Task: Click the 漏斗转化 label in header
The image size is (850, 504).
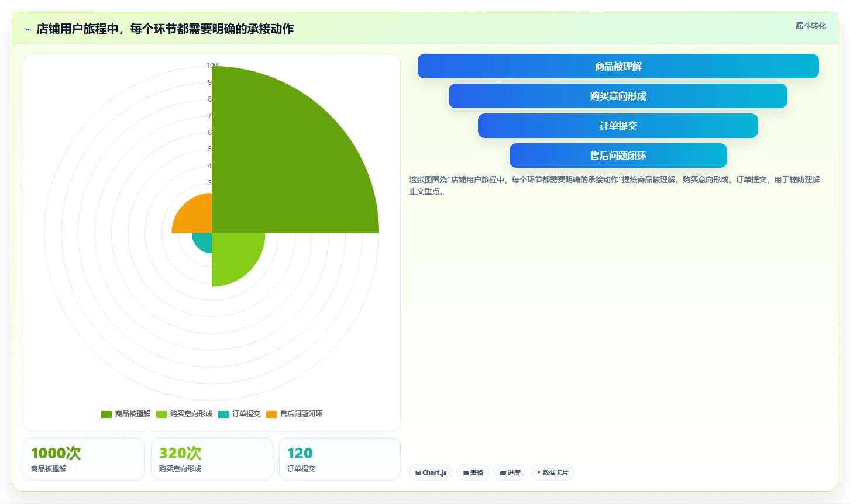Action: pos(810,26)
